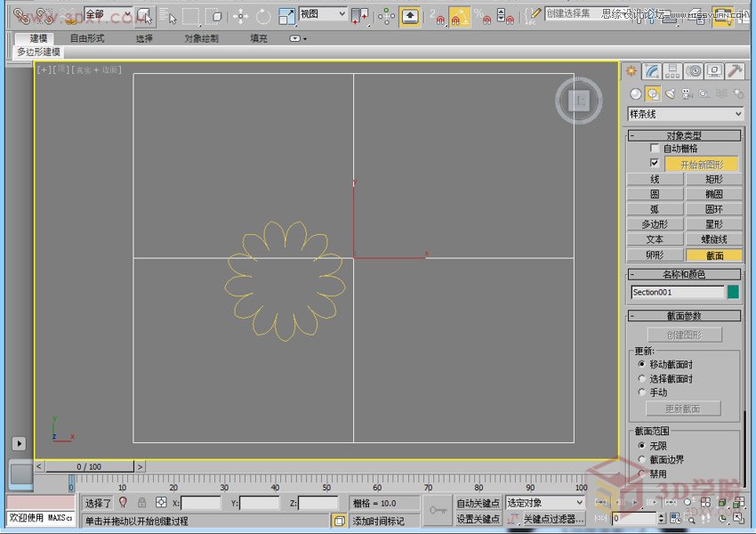Screen dimensions: 756x534
Task: Toggle Select and Manipulate icon
Action: coord(386,16)
